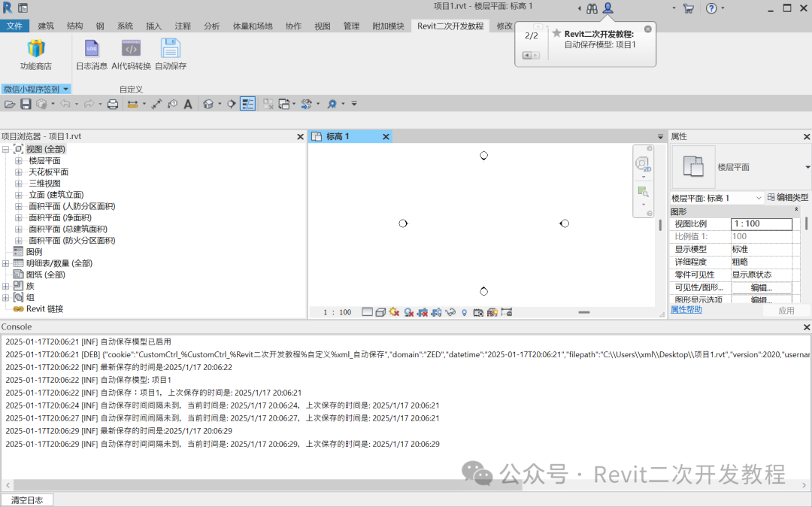Click the user sign-in icon
This screenshot has width=812, height=507.
[608, 8]
